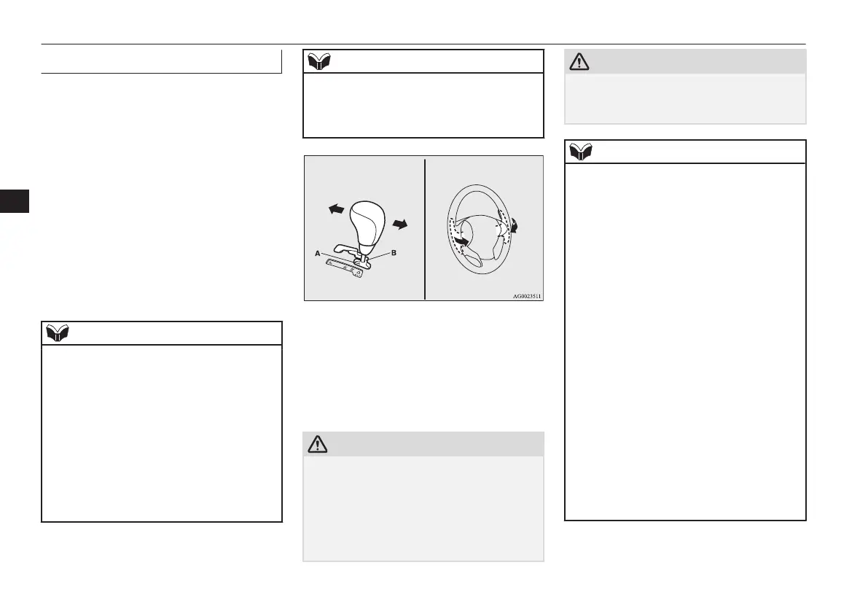Click the book note icon above the figure
The width and height of the screenshot is (868, 608).
[319, 61]
